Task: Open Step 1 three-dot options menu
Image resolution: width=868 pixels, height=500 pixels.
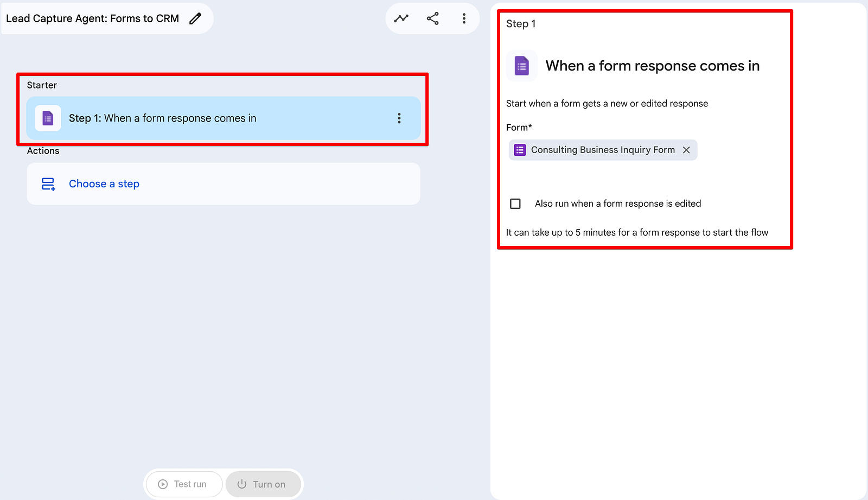Action: click(x=399, y=118)
